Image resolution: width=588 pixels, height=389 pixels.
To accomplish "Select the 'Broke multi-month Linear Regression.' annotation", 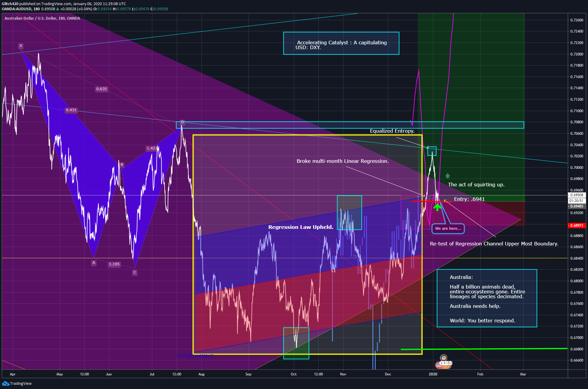I will pyautogui.click(x=343, y=161).
